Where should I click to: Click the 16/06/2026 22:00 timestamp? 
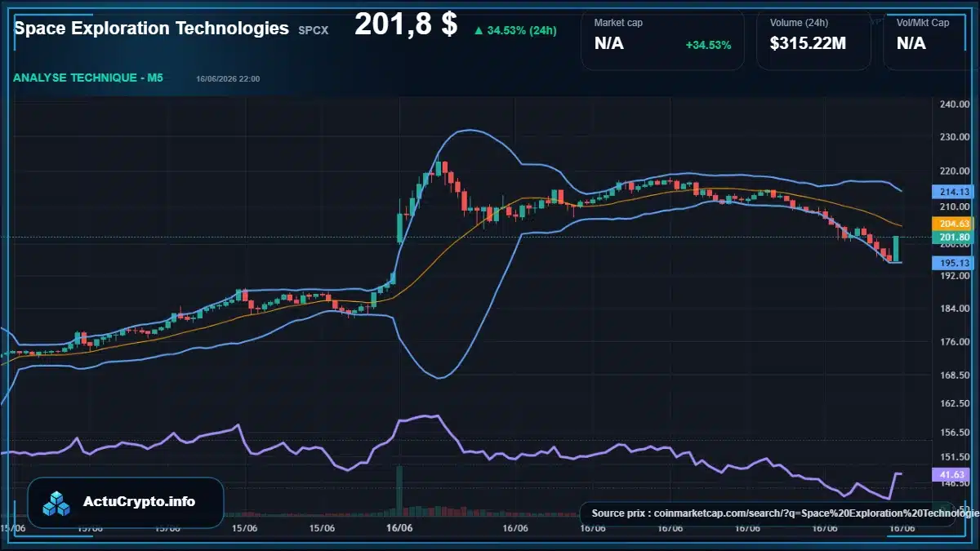coord(228,79)
